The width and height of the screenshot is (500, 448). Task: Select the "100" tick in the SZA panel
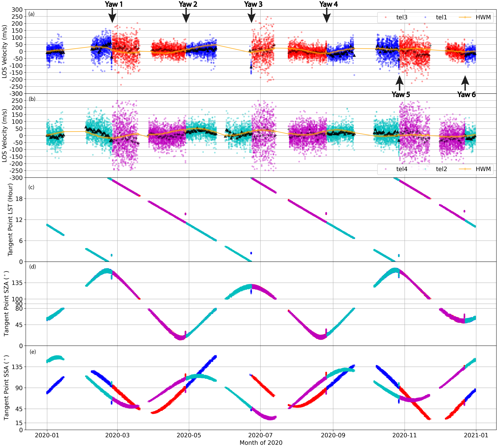tap(17, 299)
